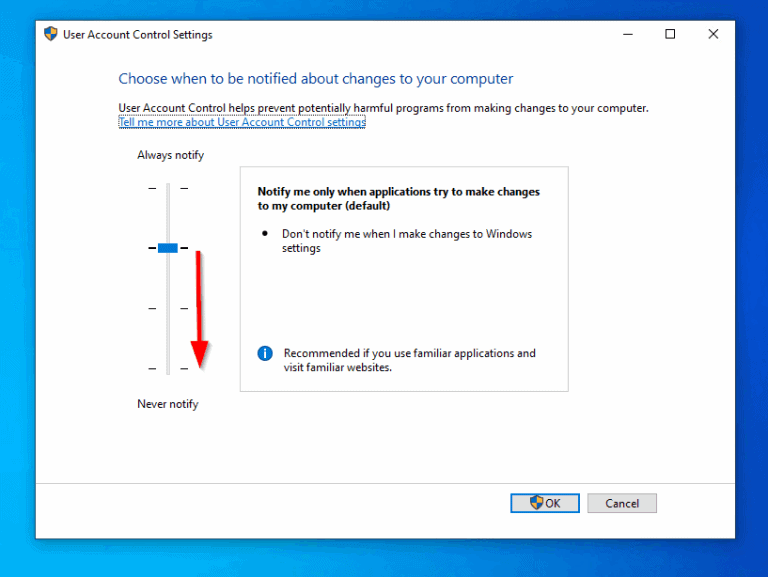Image resolution: width=768 pixels, height=577 pixels.
Task: Close the User Account Control Settings window
Action: click(713, 34)
